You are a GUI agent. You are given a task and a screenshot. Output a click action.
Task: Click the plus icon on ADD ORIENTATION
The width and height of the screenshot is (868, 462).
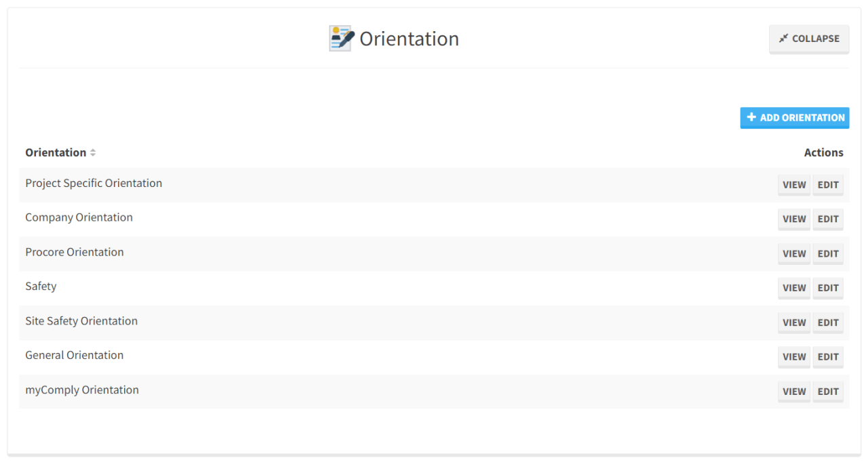(x=751, y=117)
